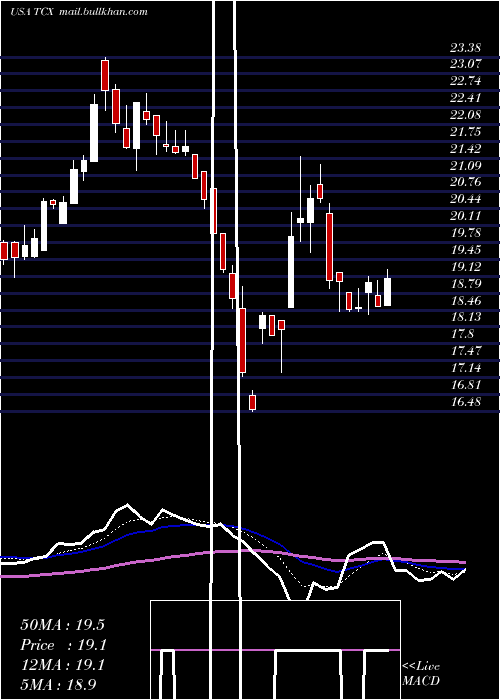The height and width of the screenshot is (700, 500).
Task: Click the last white candlestick on the right
Action: pyautogui.click(x=388, y=292)
